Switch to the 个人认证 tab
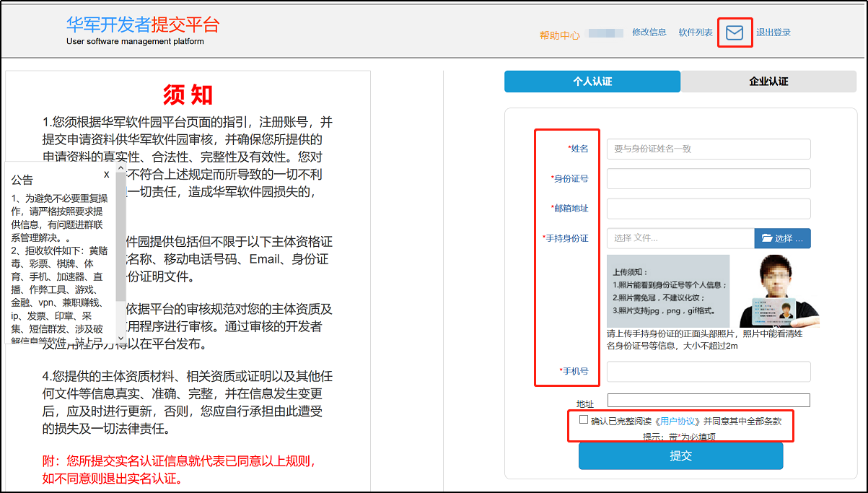 point(592,82)
